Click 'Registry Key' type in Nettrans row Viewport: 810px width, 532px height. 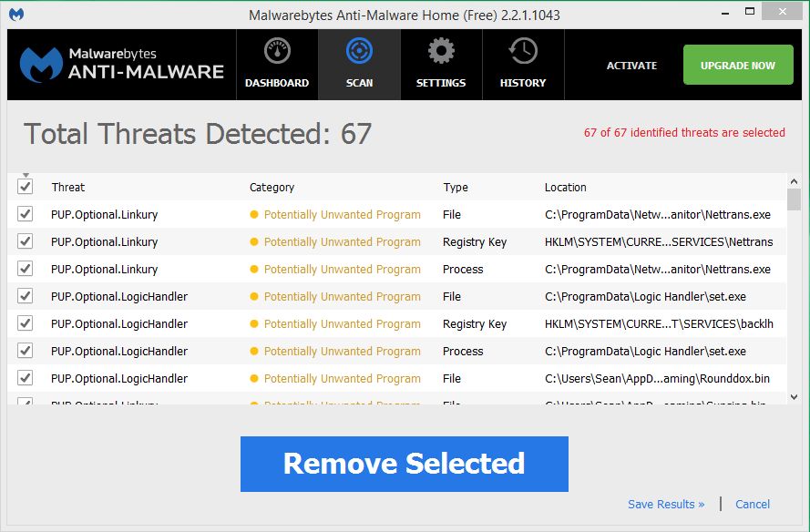pyautogui.click(x=475, y=241)
